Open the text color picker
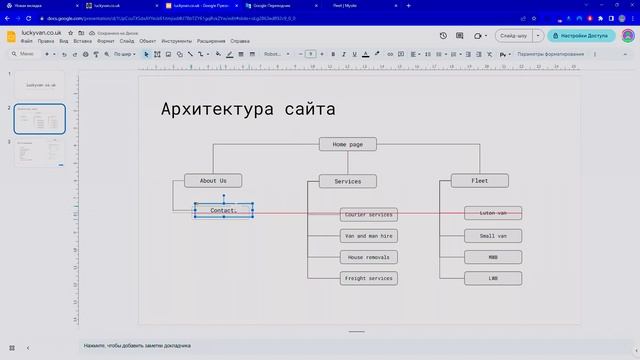Image resolution: width=640 pixels, height=360 pixels. coord(365,54)
